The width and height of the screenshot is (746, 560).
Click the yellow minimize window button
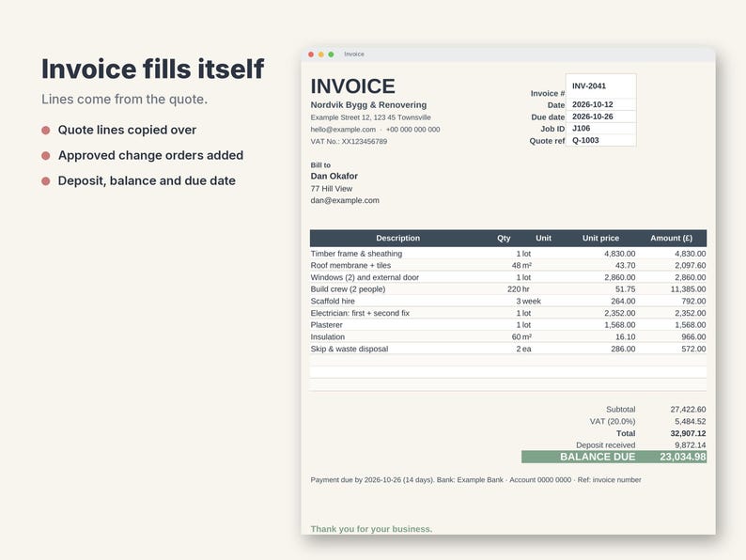321,54
